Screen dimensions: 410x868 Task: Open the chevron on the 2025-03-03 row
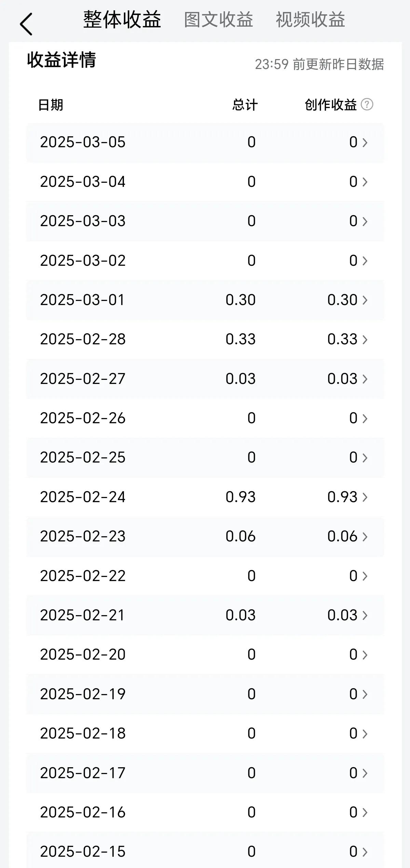coord(365,221)
